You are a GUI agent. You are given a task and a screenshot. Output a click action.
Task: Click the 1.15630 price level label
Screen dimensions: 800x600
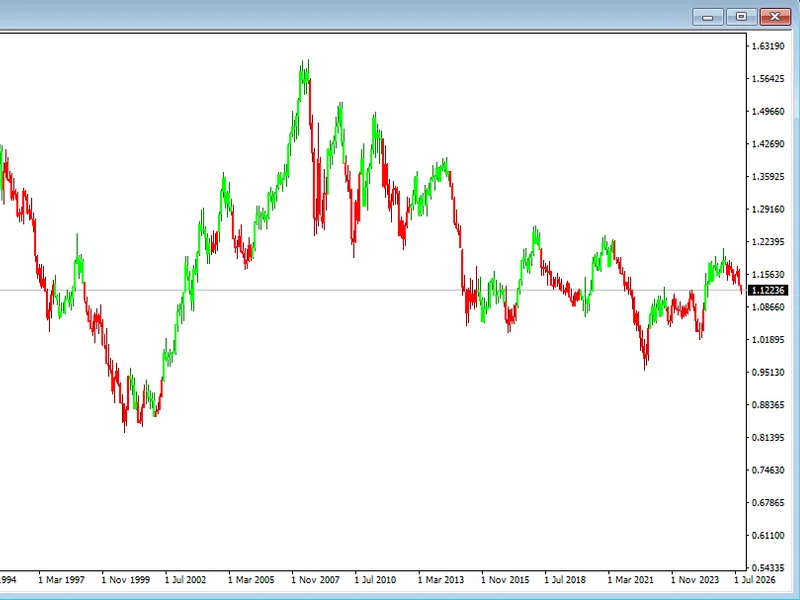[768, 274]
